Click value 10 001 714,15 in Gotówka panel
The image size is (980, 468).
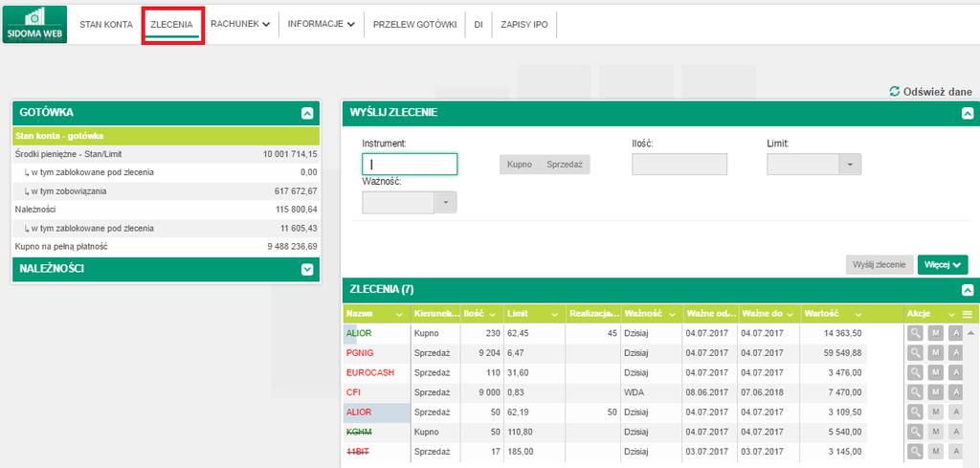(290, 154)
